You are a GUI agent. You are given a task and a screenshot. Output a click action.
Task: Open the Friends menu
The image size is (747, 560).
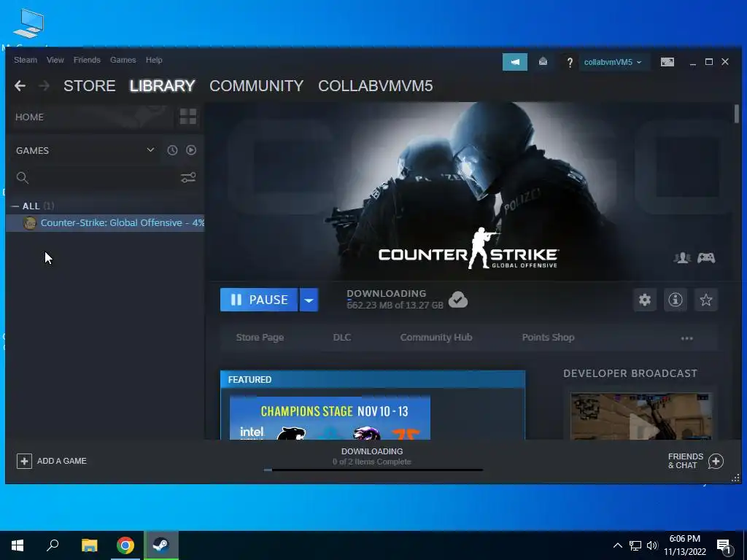(x=87, y=60)
